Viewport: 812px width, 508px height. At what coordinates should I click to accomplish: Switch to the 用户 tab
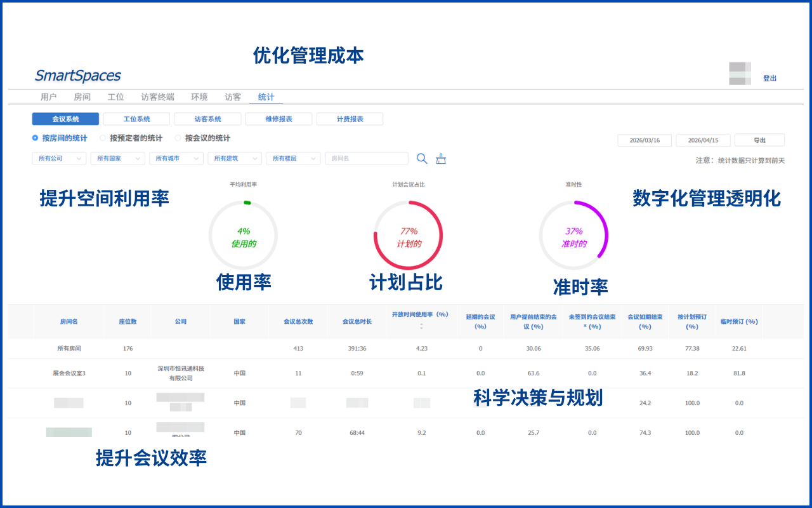tap(48, 97)
